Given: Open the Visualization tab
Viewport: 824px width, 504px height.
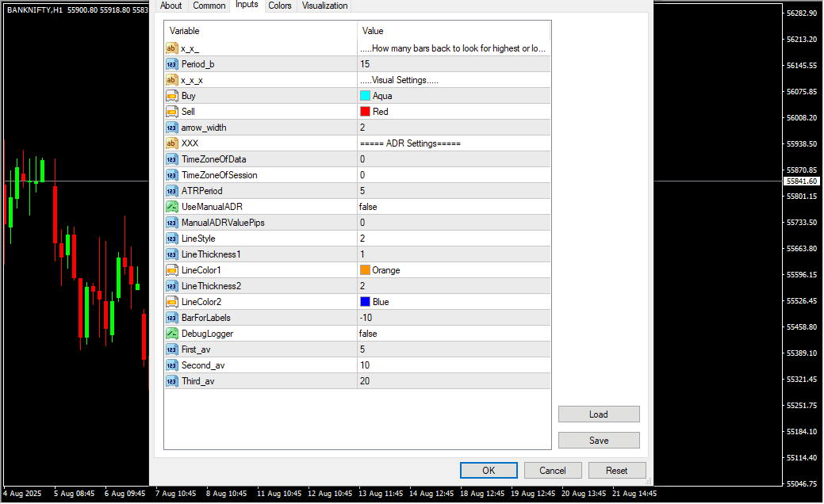Looking at the screenshot, I should (x=324, y=6).
